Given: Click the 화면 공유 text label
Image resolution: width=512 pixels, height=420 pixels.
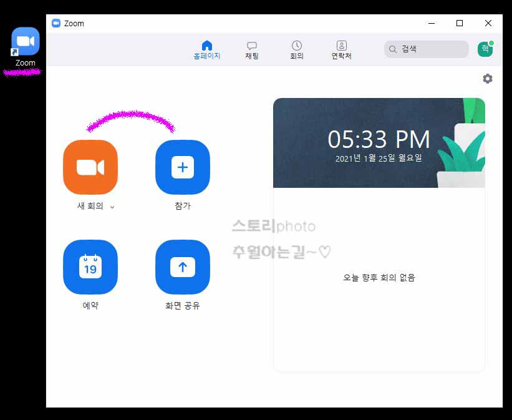Looking at the screenshot, I should 183,306.
